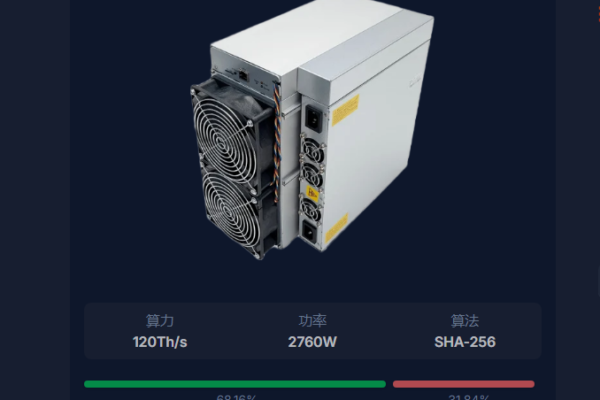Click the green profit ratio bar

click(235, 384)
